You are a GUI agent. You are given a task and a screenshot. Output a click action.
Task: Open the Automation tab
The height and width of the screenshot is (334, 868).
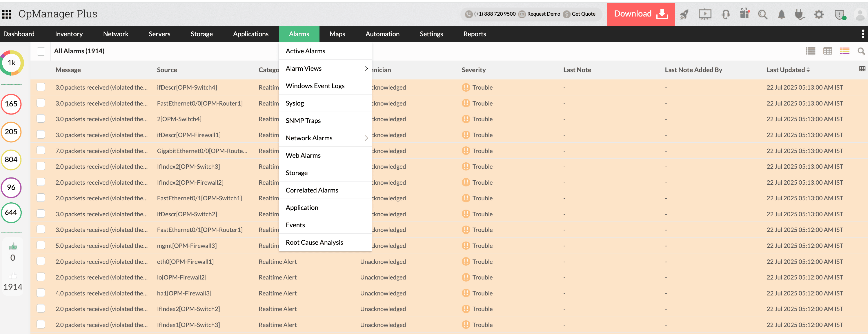coord(382,34)
